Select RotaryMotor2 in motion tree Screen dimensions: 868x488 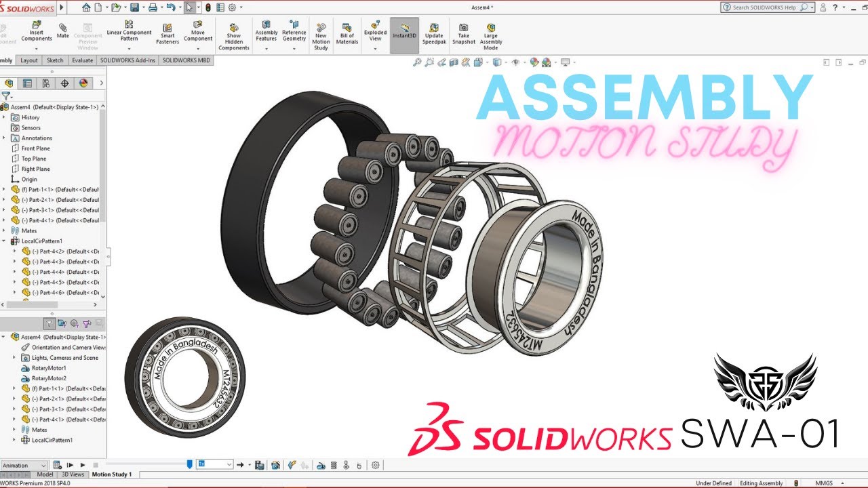pos(49,378)
